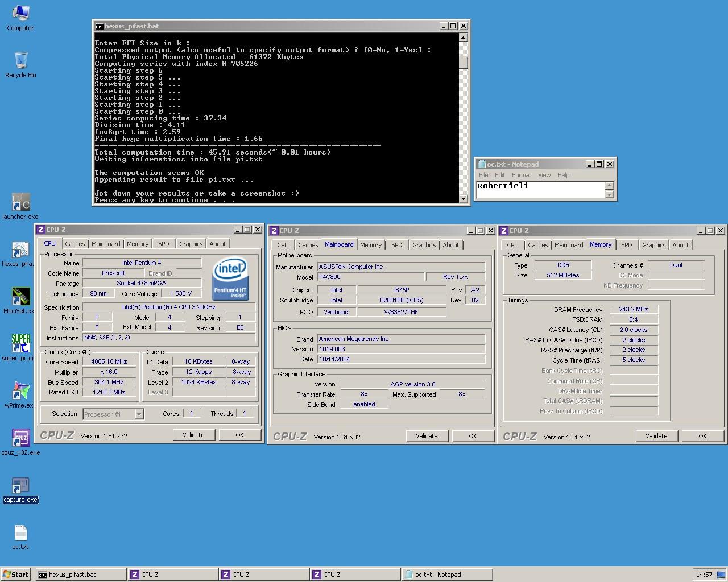The image size is (728, 582).
Task: Open SPD tab in left CPU-Z window
Action: pos(164,244)
